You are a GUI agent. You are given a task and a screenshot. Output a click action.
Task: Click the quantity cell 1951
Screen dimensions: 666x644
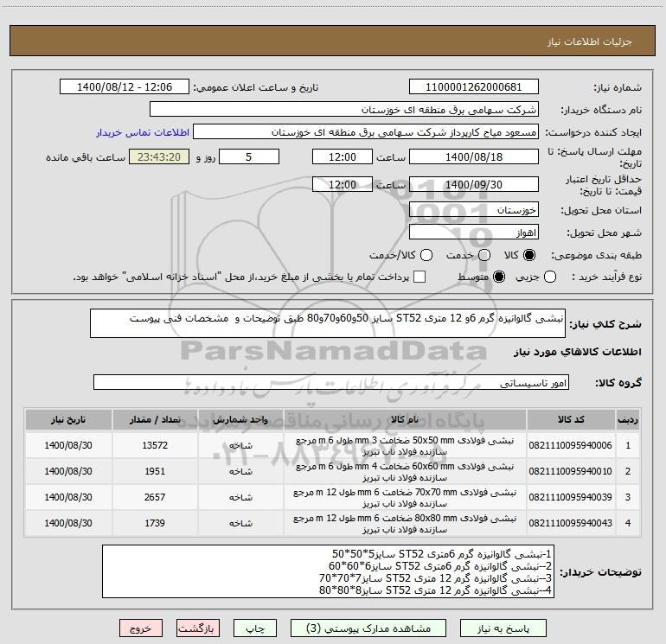155,471
